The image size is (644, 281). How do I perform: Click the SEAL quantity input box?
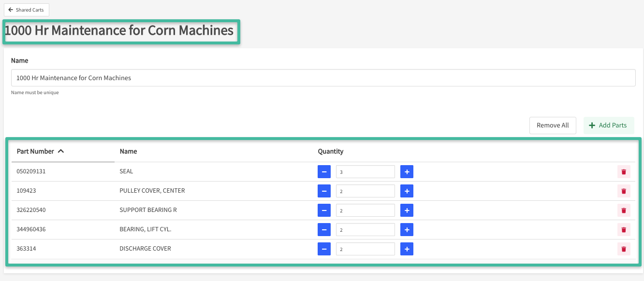click(365, 172)
